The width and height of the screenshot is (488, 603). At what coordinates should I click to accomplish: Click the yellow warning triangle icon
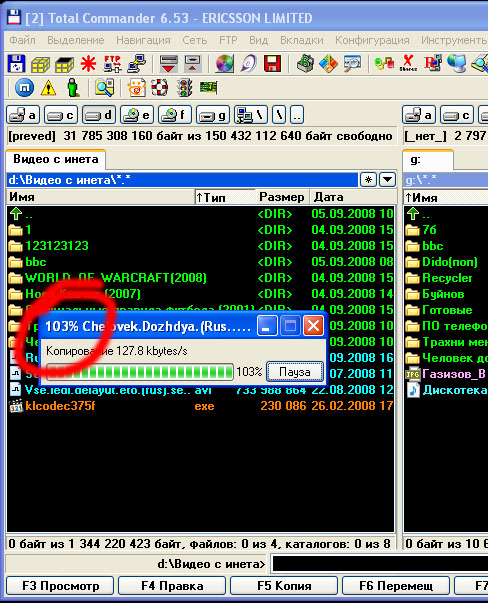click(x=48, y=88)
